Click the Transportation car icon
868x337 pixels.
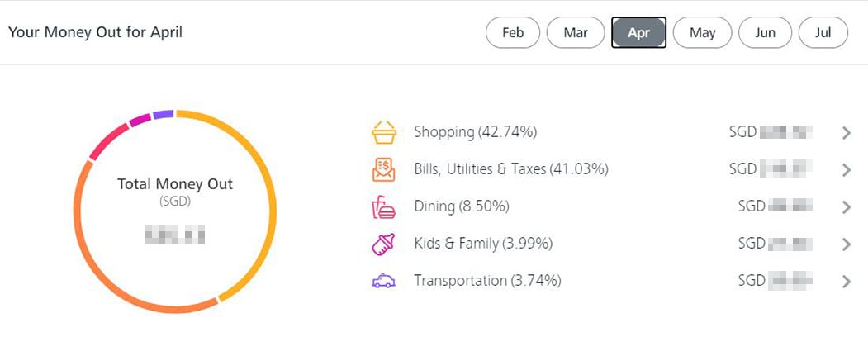pos(384,281)
